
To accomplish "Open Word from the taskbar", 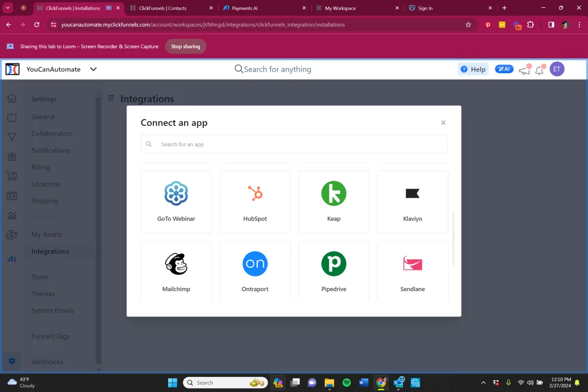I will pyautogui.click(x=364, y=383).
